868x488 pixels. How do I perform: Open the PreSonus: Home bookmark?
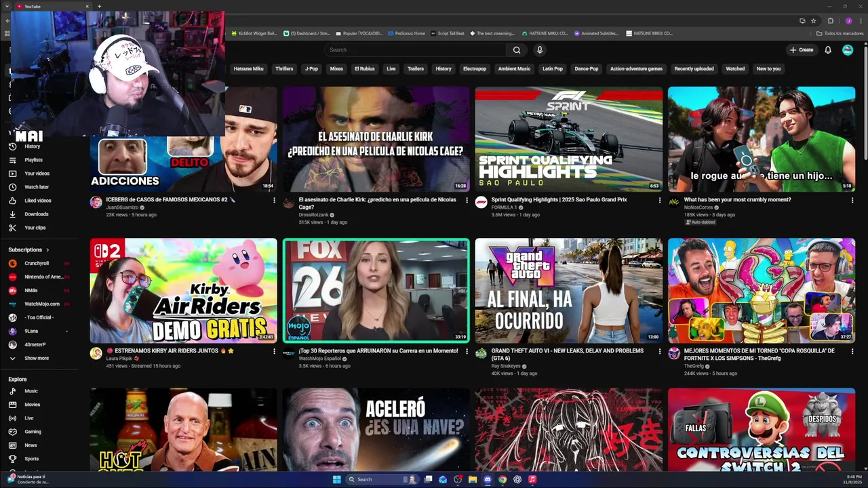point(406,33)
